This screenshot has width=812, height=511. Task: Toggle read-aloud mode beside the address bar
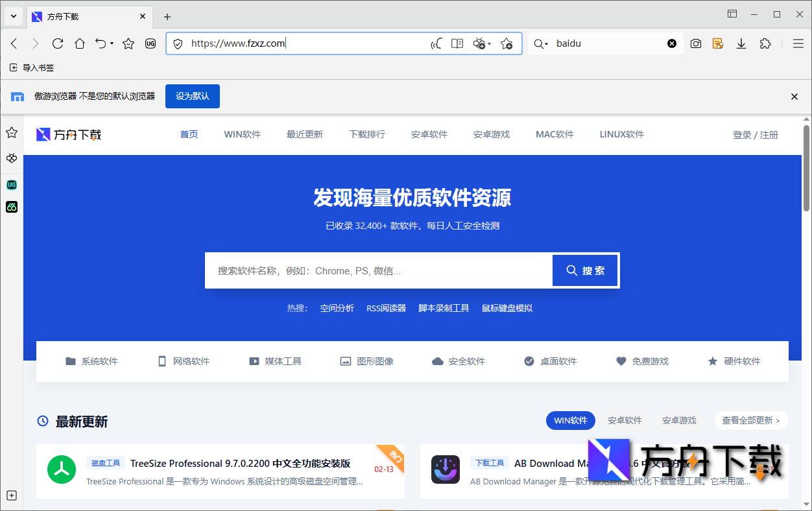[x=436, y=43]
